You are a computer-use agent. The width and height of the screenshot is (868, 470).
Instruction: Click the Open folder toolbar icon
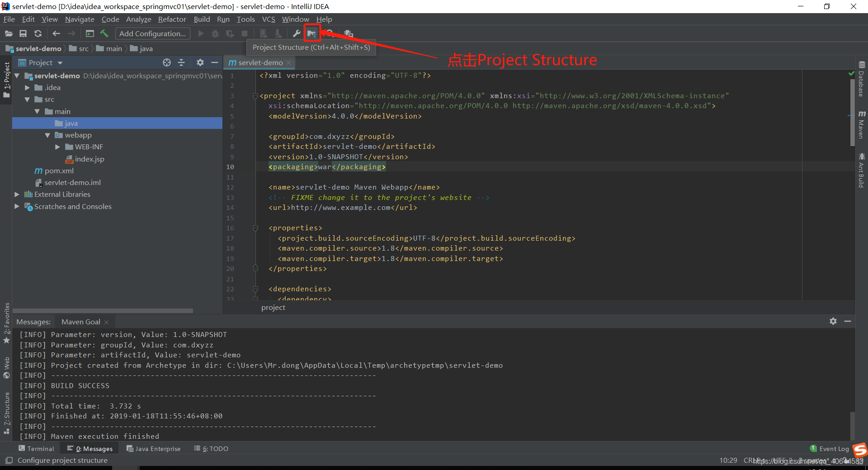(9, 33)
